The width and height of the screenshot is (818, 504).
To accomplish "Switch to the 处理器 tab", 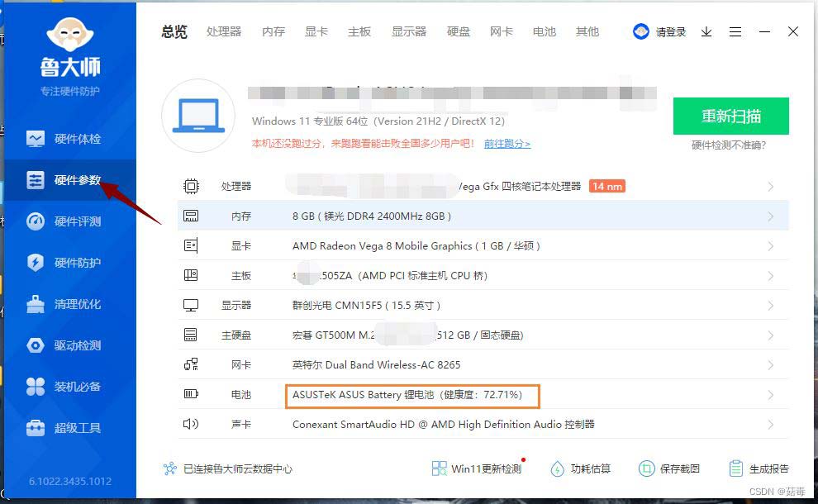I will click(x=224, y=32).
